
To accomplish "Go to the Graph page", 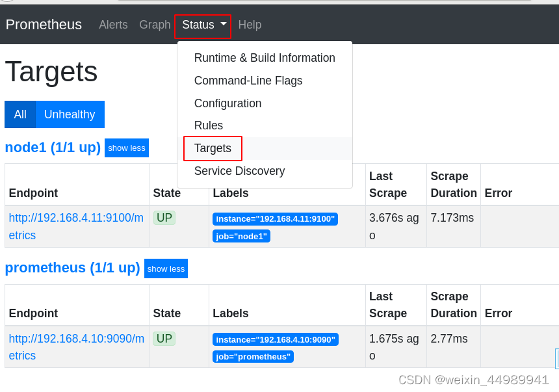I will click(155, 25).
